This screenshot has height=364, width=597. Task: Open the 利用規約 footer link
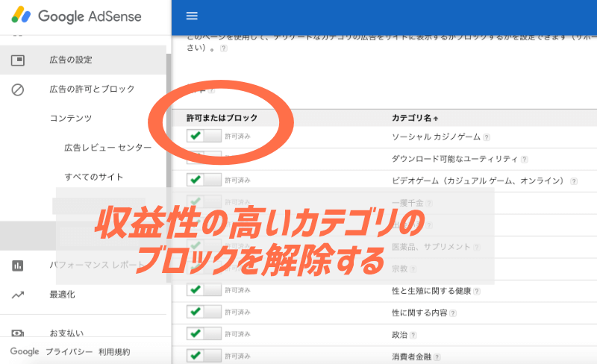[114, 352]
